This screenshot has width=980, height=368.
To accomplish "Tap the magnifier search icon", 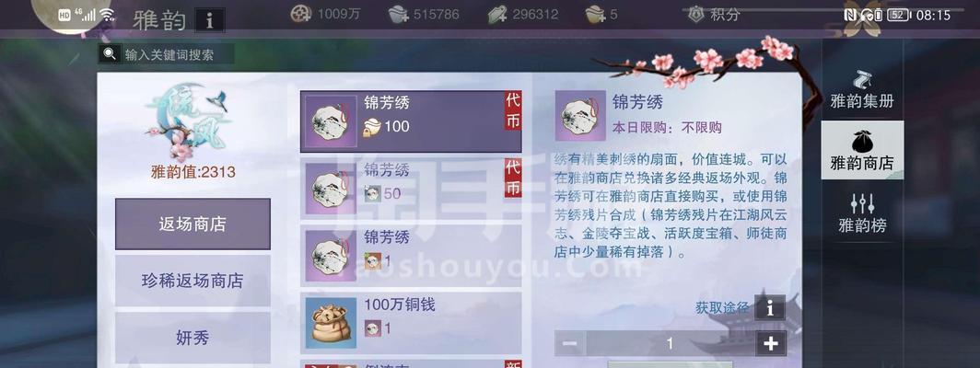I will (110, 54).
